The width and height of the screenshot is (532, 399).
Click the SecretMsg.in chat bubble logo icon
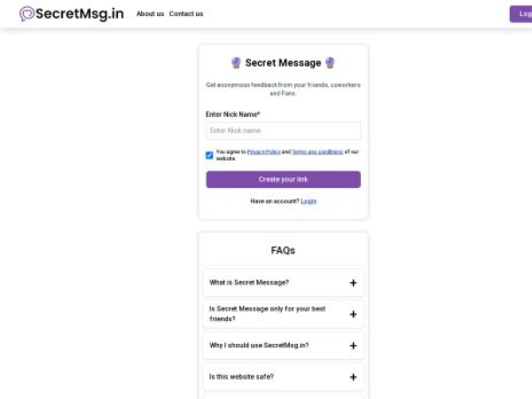27,14
